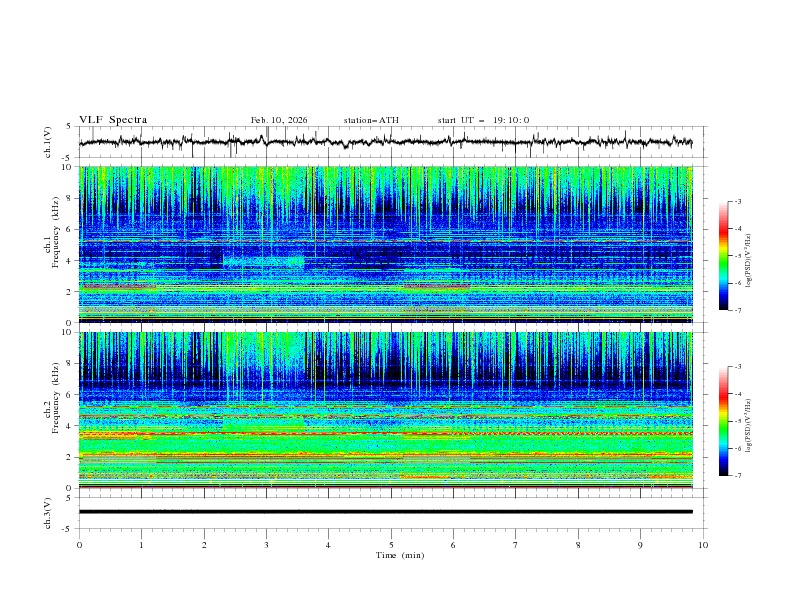
Task: Click time-axis tick label "10" at far right
Action: click(x=703, y=545)
